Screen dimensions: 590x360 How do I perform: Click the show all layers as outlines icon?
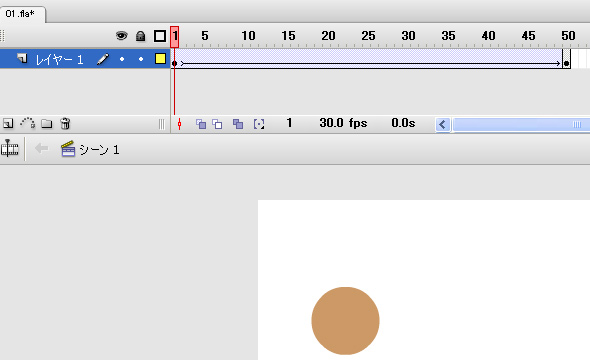[160, 36]
